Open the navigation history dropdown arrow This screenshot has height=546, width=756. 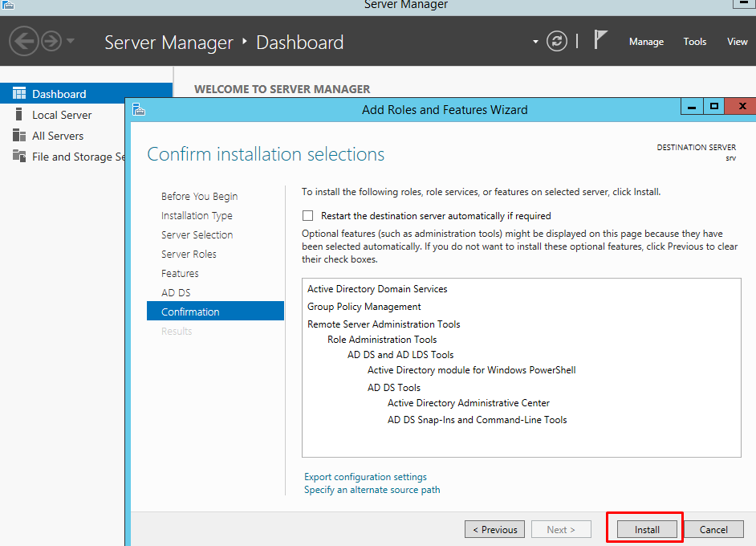click(71, 41)
